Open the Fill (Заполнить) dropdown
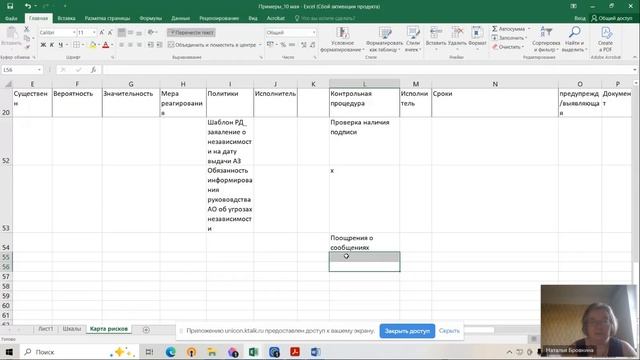The image size is (640, 360). (526, 38)
